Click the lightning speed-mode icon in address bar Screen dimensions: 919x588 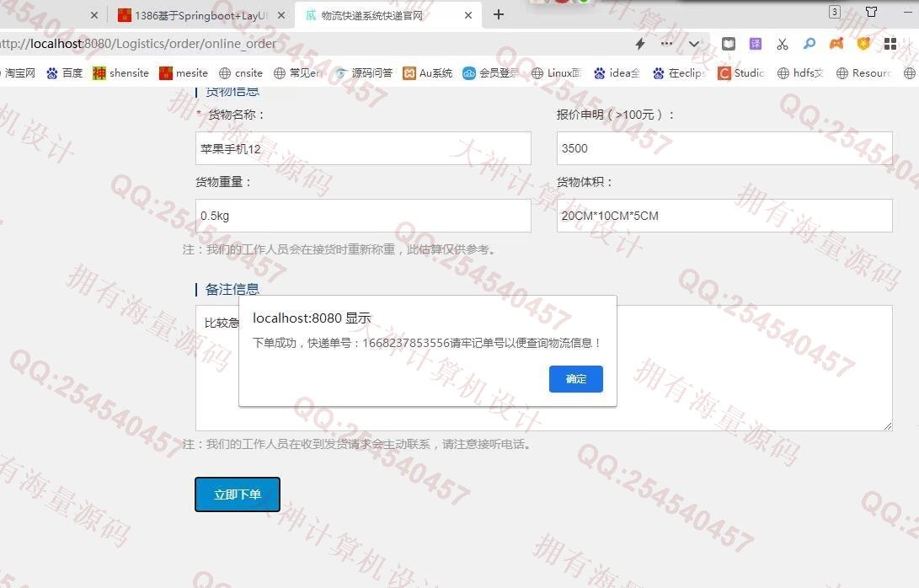(640, 43)
